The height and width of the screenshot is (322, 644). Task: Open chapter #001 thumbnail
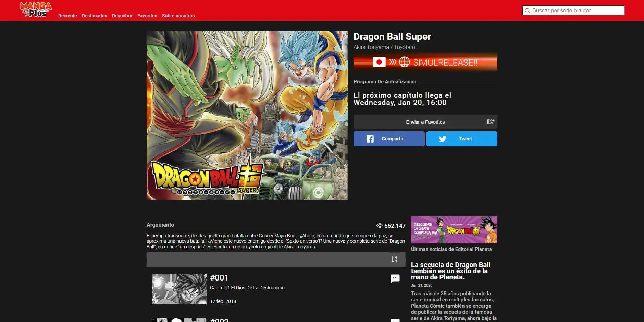point(179,289)
